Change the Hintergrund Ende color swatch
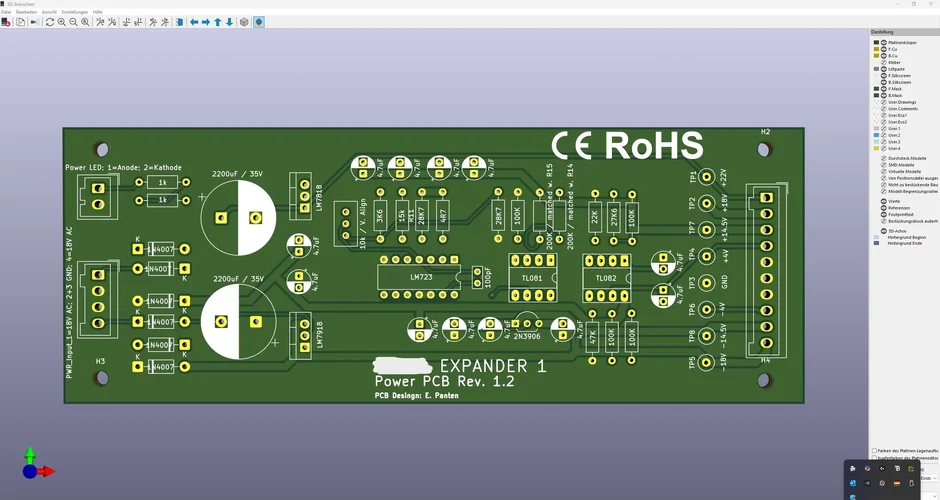The height and width of the screenshot is (500, 940). [x=876, y=243]
